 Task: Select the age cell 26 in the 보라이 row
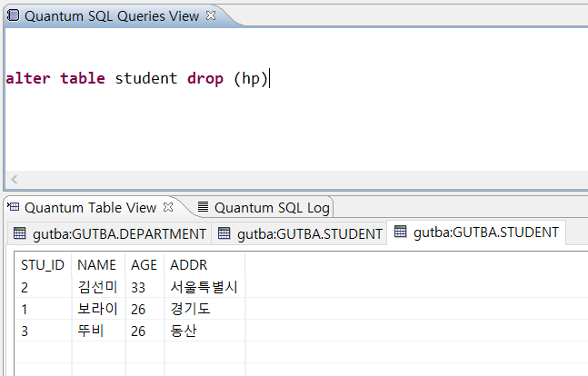[x=145, y=309]
